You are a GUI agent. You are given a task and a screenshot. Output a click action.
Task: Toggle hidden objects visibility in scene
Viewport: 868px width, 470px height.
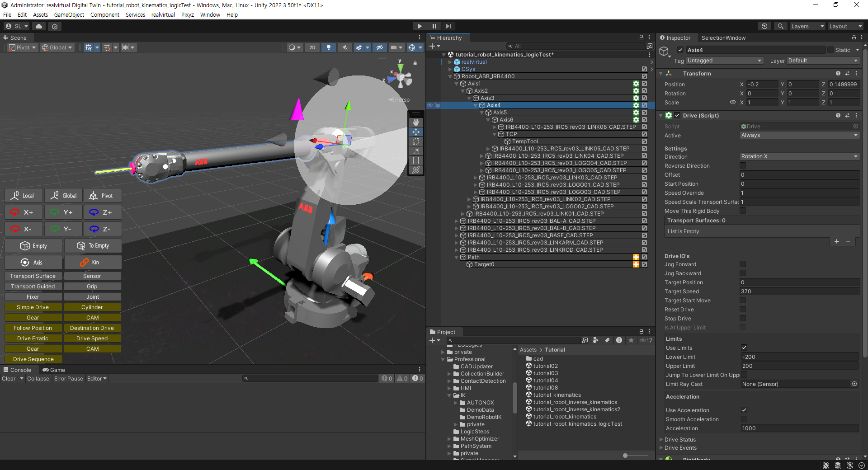380,47
